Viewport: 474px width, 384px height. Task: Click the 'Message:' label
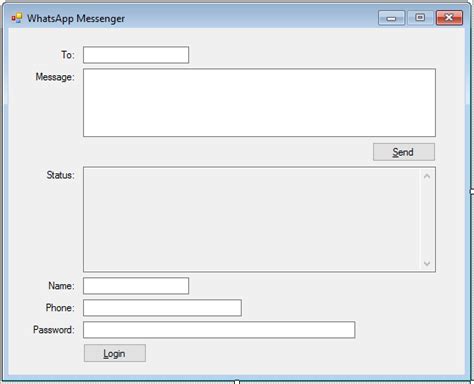pos(55,77)
